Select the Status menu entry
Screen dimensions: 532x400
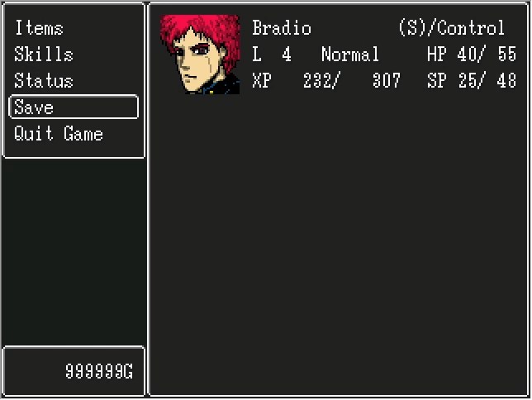[44, 80]
